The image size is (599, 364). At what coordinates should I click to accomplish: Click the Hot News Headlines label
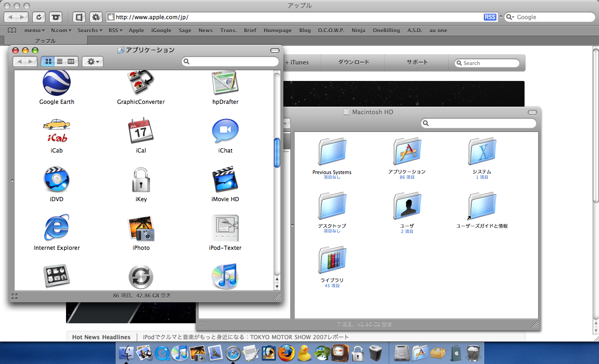click(101, 337)
